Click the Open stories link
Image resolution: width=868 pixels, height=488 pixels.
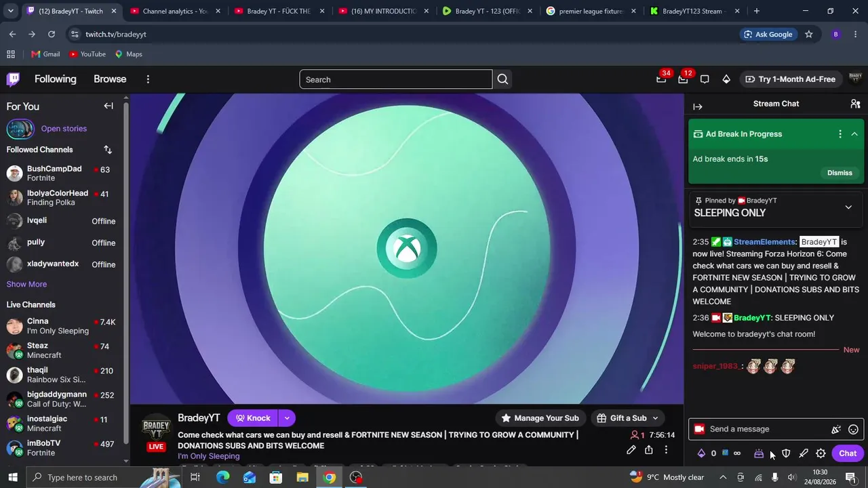click(64, 129)
